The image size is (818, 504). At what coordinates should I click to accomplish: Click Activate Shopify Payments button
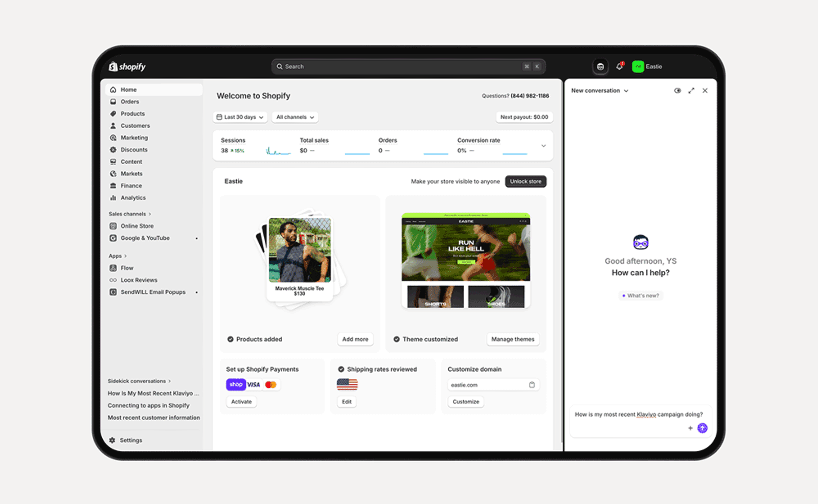[241, 402]
